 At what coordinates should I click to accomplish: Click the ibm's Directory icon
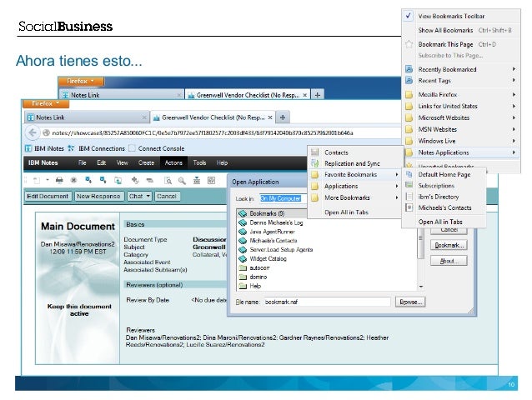coord(409,197)
